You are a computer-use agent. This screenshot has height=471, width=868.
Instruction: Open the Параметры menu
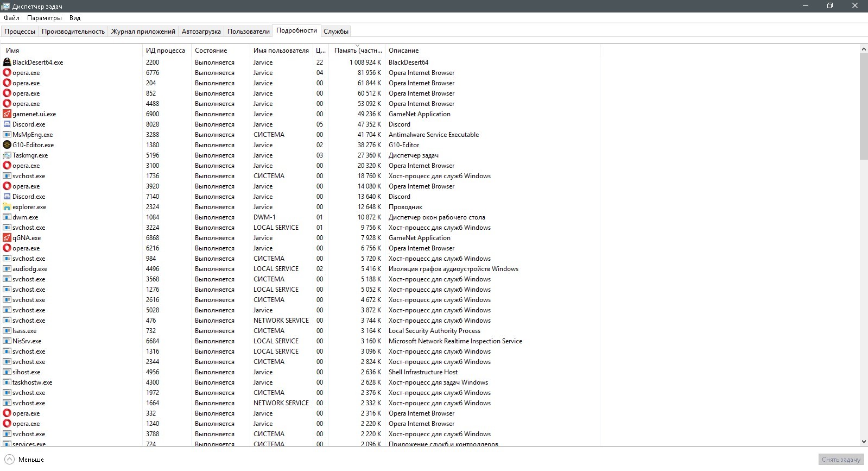45,18
